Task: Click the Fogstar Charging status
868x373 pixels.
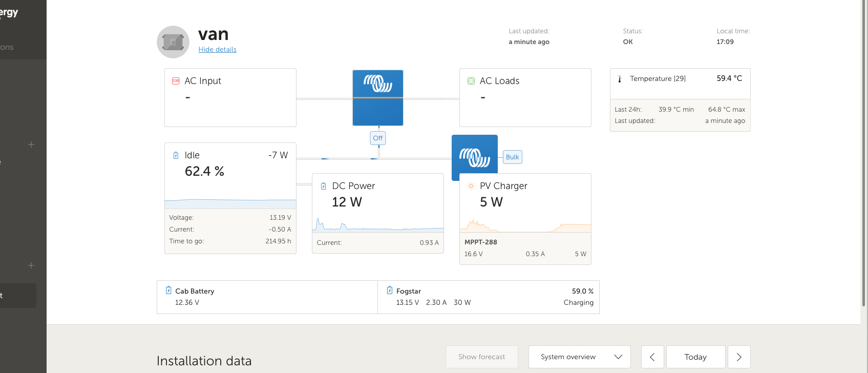Action: point(579,303)
